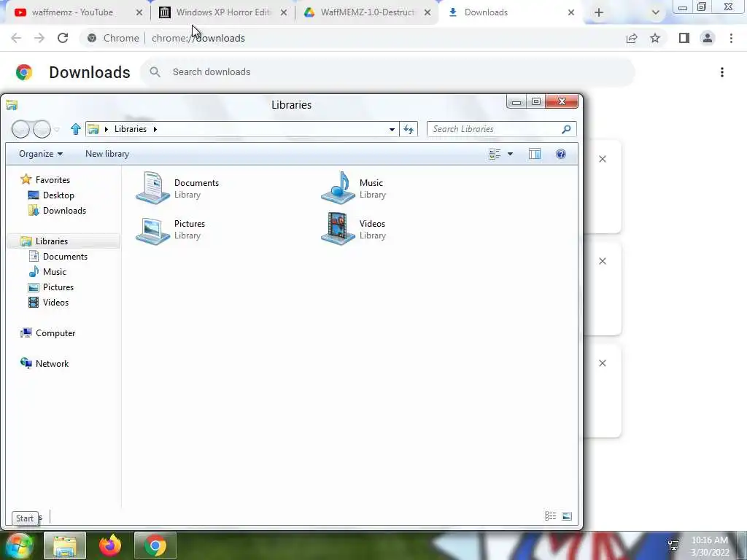Select Videos in the navigation tree

pos(49,303)
